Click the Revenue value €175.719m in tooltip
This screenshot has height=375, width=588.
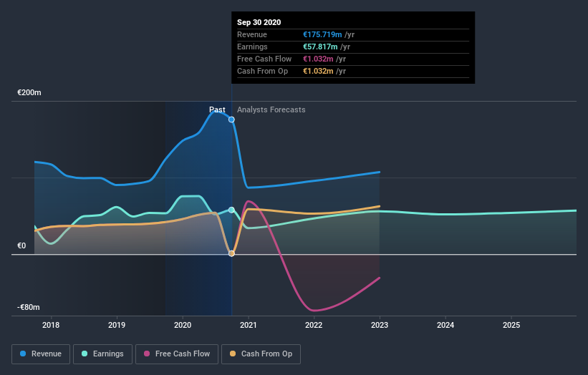(322, 34)
